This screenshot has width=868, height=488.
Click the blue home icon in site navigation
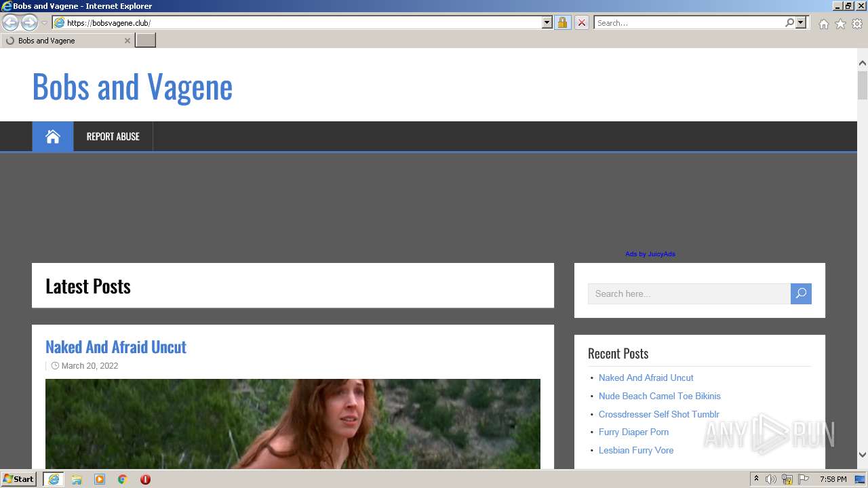pyautogui.click(x=53, y=136)
